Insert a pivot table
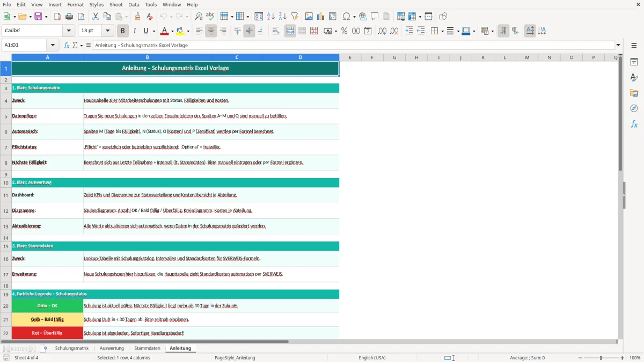Viewport: 644px width, 362px height. point(333,17)
